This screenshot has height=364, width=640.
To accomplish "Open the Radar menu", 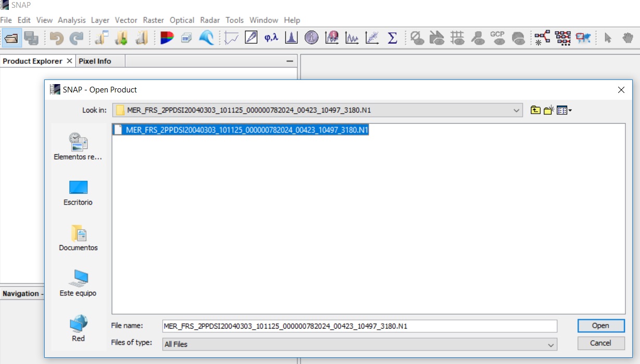I will click(210, 20).
